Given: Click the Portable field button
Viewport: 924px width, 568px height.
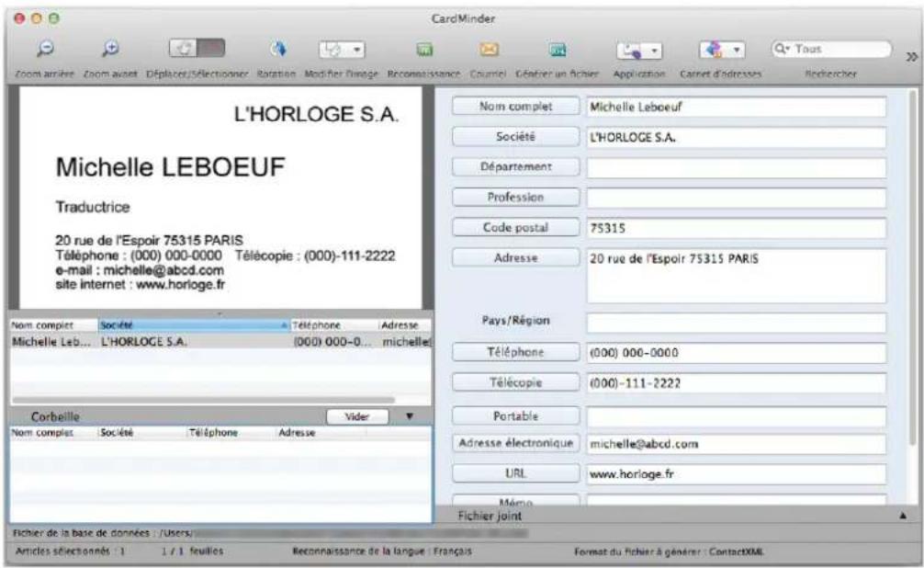Looking at the screenshot, I should [515, 415].
